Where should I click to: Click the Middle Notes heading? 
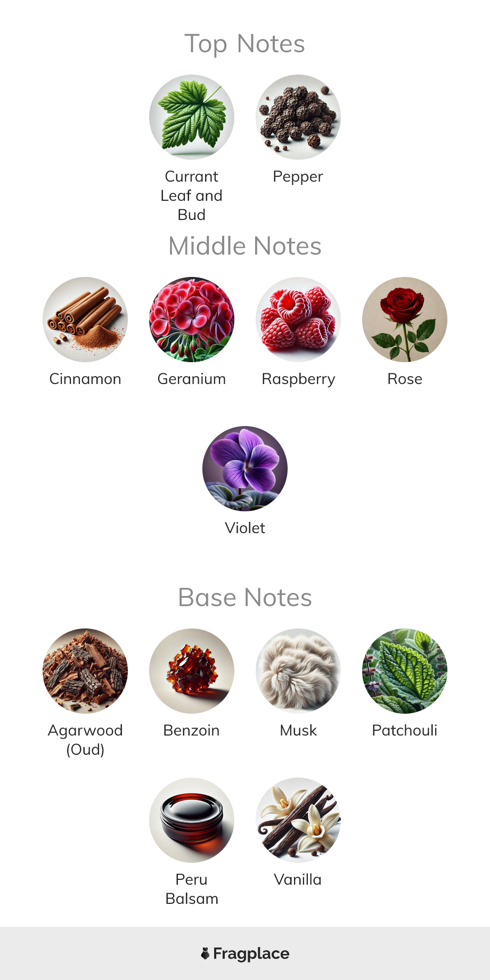(x=245, y=246)
